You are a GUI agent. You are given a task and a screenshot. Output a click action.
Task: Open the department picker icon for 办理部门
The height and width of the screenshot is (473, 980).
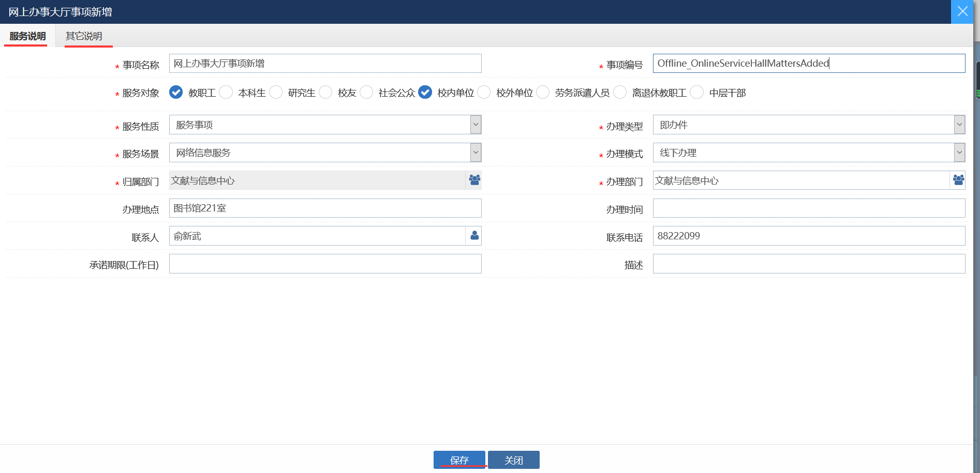point(958,180)
